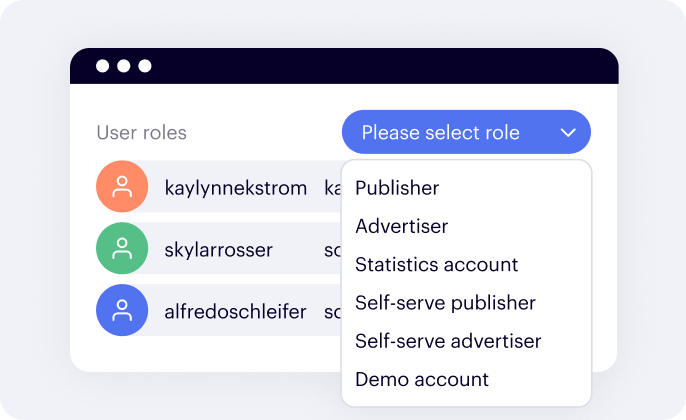Screen dimensions: 686x420
Task: Click the first white dot in title bar
Action: pyautogui.click(x=102, y=66)
